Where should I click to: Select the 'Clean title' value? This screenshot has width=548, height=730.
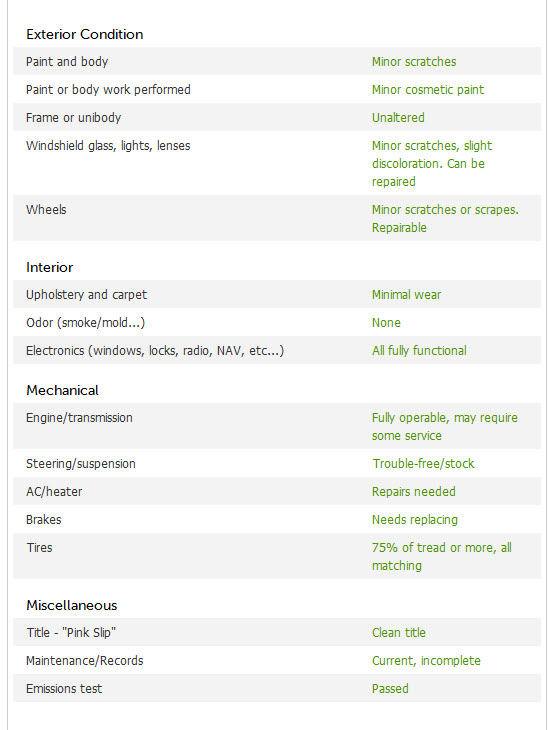coord(399,633)
